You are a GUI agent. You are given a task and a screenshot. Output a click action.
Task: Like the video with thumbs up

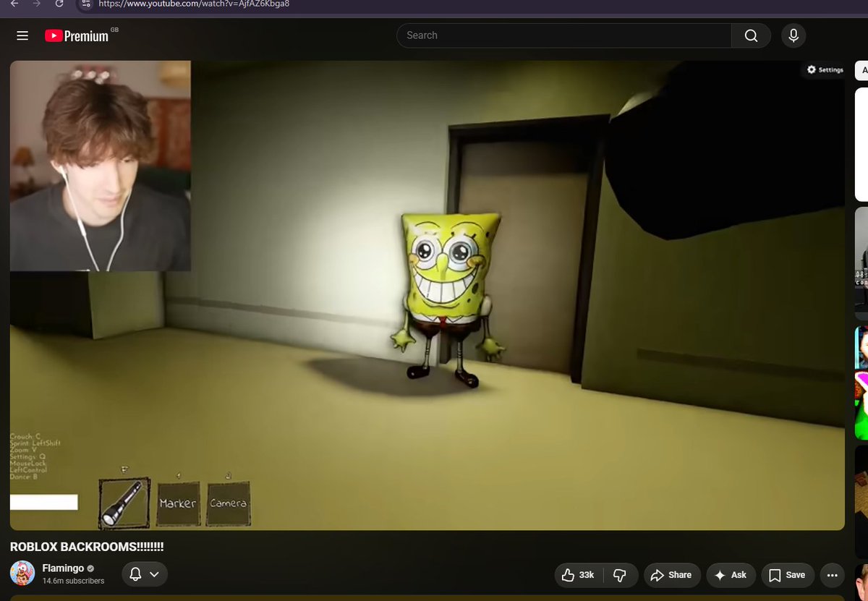[x=578, y=575]
